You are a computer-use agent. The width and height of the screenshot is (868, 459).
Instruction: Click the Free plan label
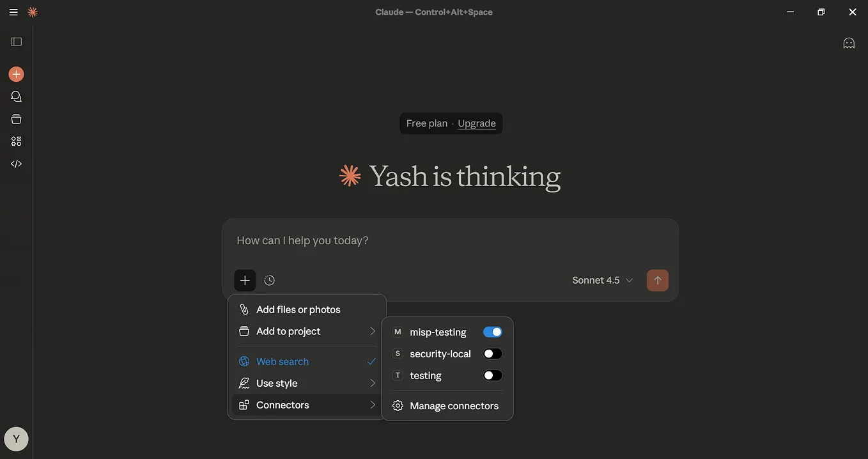coord(427,123)
